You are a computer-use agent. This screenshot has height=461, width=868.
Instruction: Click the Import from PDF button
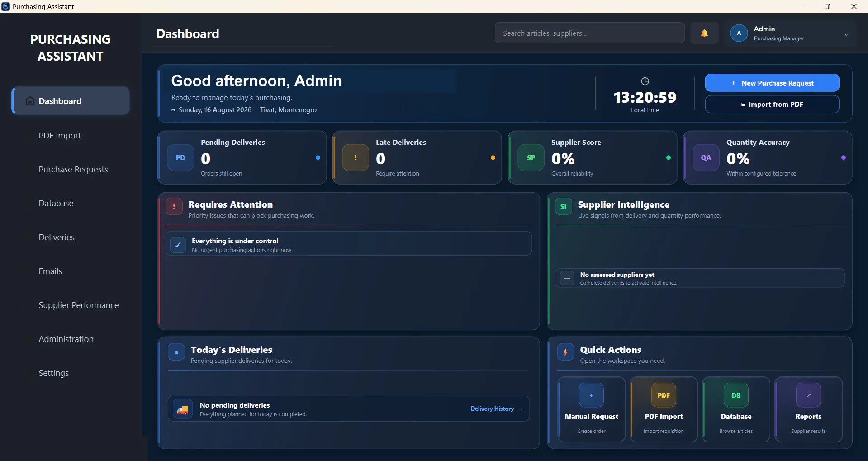[772, 104]
